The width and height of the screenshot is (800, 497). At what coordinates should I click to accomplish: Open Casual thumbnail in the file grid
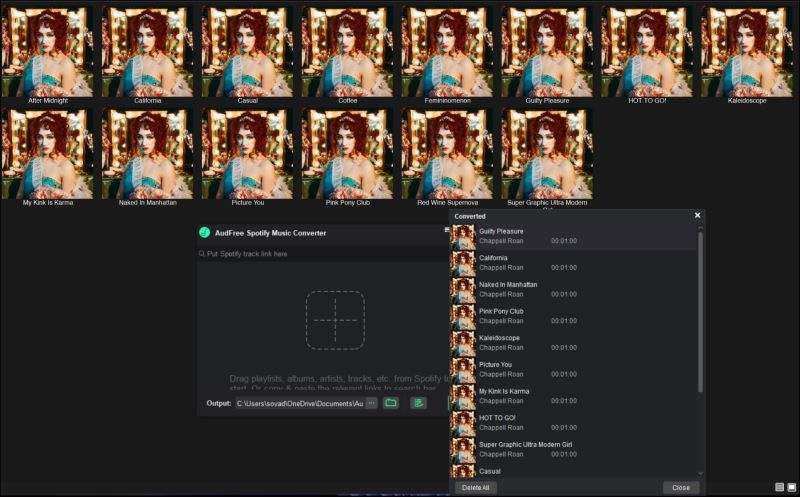[247, 52]
